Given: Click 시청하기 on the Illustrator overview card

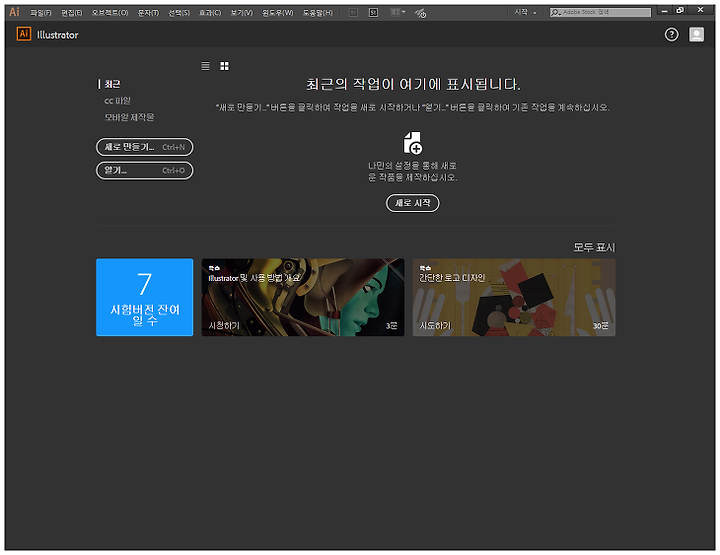Looking at the screenshot, I should (224, 325).
